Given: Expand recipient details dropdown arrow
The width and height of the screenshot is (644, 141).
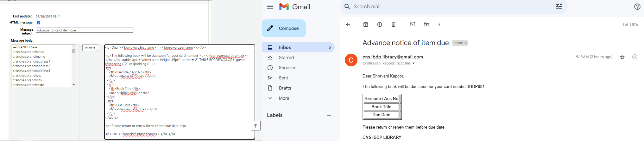Looking at the screenshot, I should coord(414,64).
